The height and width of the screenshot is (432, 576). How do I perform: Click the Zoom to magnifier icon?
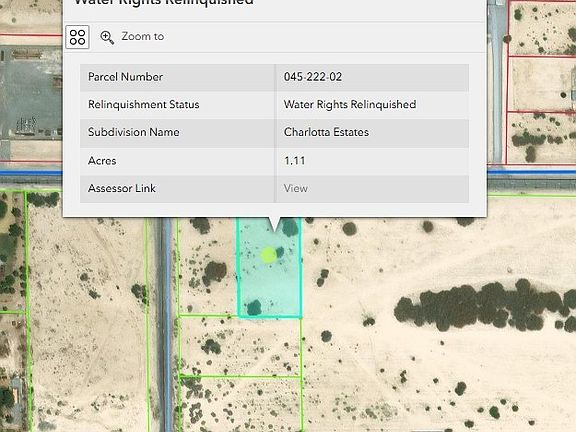[x=107, y=37]
